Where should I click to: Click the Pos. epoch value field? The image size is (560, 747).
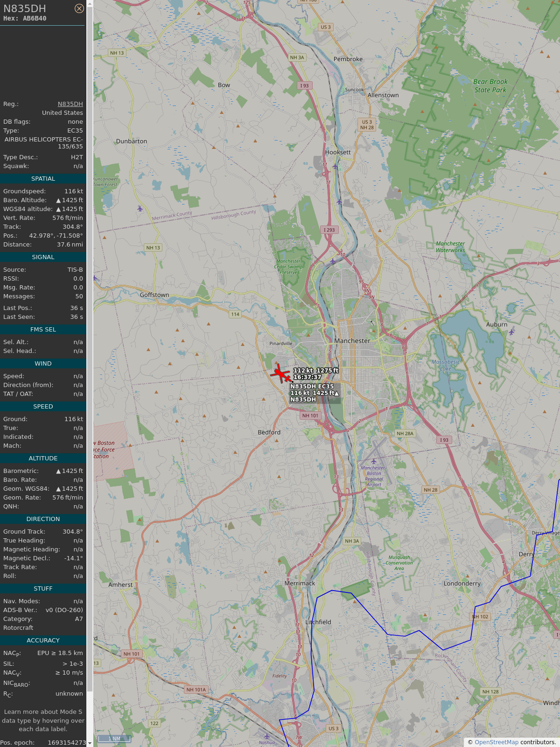(67, 742)
